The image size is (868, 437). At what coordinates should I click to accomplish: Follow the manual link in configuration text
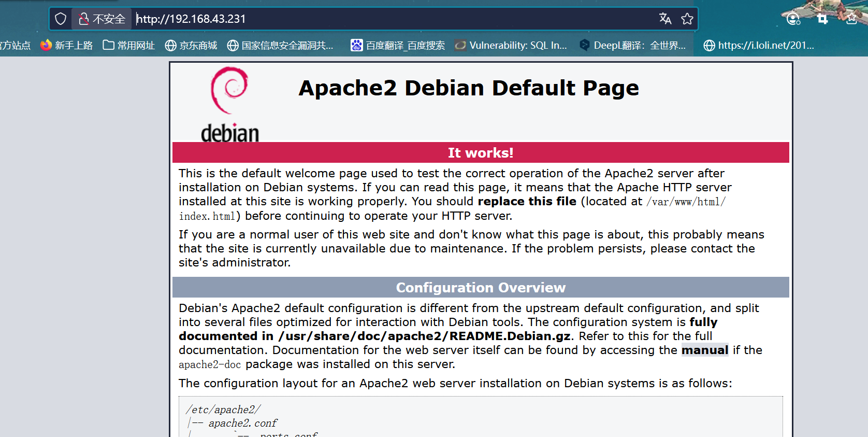(x=705, y=350)
